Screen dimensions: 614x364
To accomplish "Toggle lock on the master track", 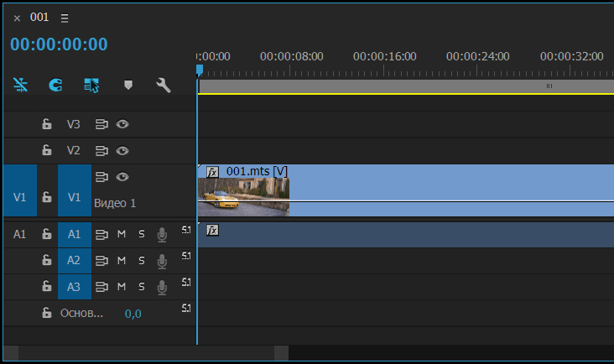I will coord(47,313).
